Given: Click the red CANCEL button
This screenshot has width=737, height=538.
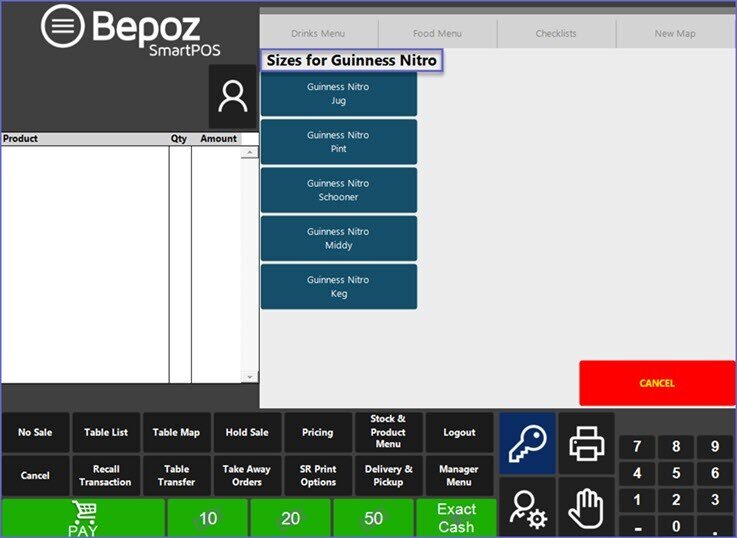Looking at the screenshot, I should pyautogui.click(x=657, y=383).
